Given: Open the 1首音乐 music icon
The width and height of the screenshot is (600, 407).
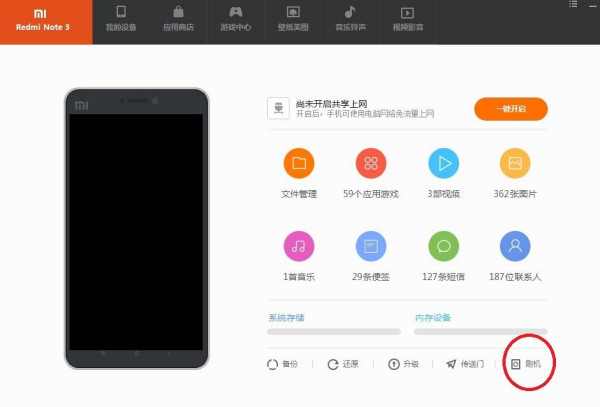Looking at the screenshot, I should click(x=299, y=246).
